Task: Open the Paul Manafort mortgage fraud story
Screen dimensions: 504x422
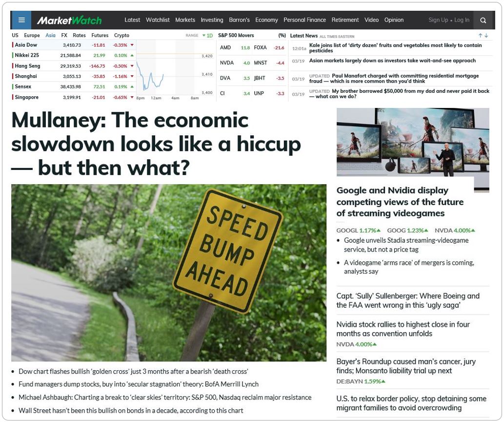Action: point(394,79)
